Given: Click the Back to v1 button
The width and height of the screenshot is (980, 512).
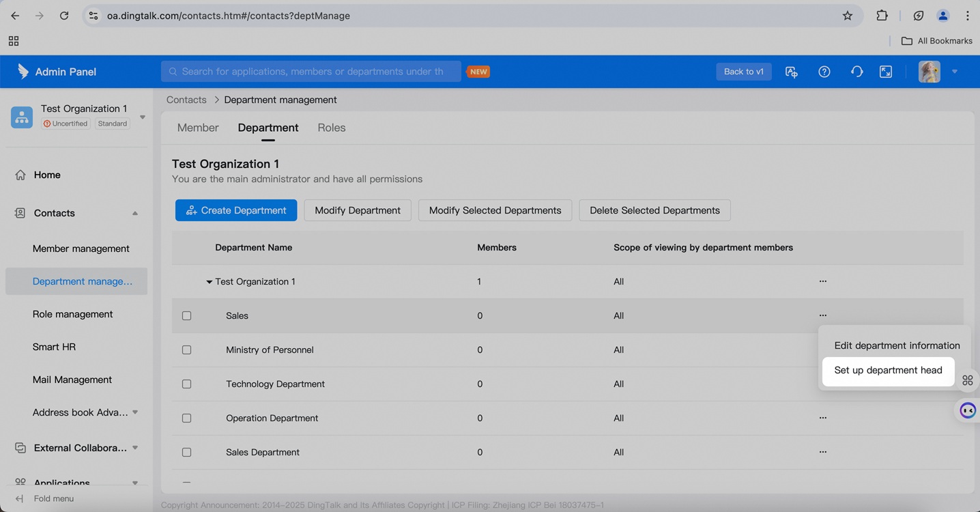Looking at the screenshot, I should 744,72.
